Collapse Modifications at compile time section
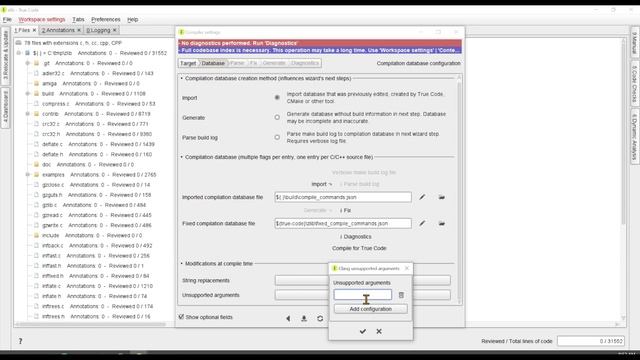The image size is (640, 360). 182,264
